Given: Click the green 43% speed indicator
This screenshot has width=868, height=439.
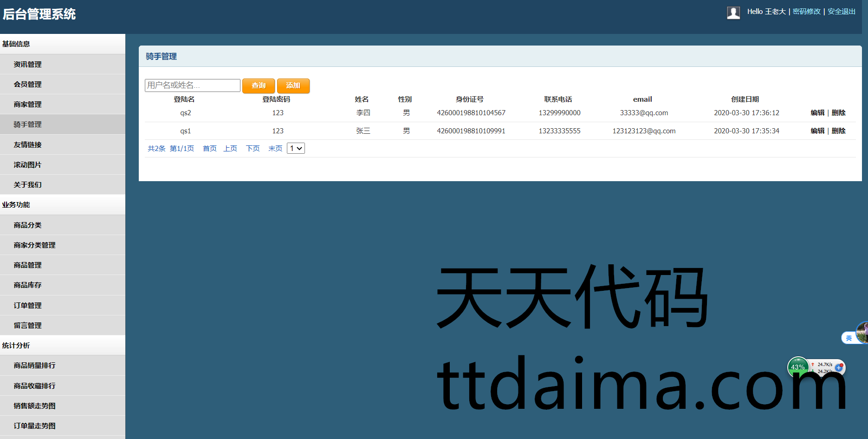Looking at the screenshot, I should point(798,367).
